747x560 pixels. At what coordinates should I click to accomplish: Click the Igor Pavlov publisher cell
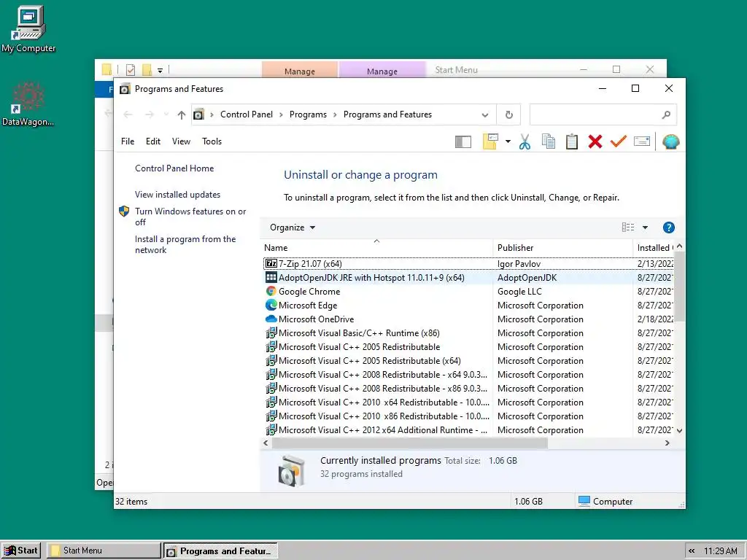tap(519, 263)
